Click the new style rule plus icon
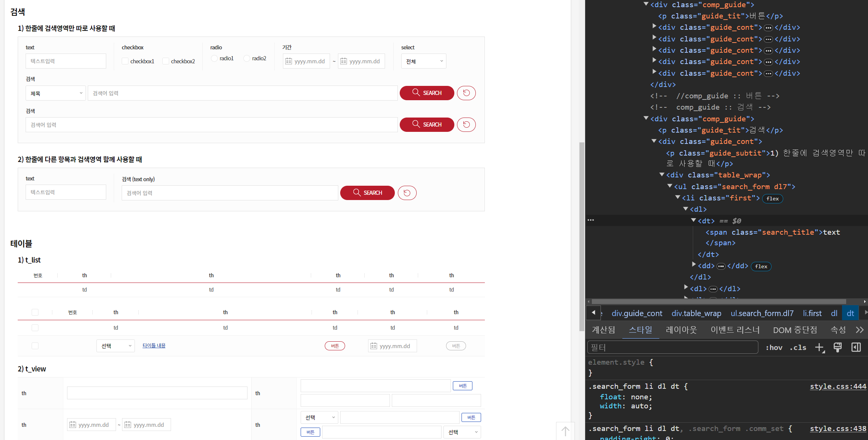Screen dimensions: 868x440 [819, 347]
